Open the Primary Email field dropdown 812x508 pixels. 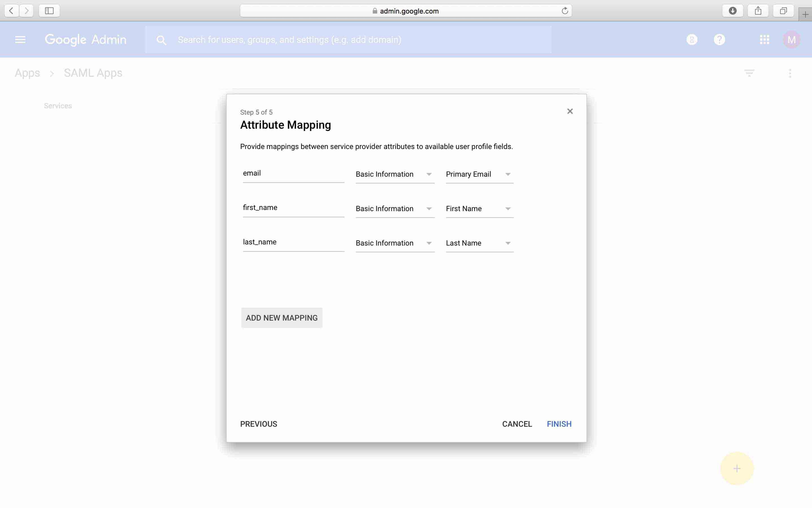(x=480, y=174)
